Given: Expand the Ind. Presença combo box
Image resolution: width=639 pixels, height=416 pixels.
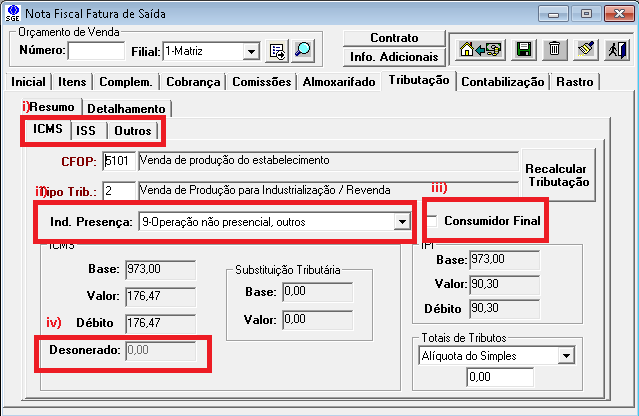Looking at the screenshot, I should click(402, 221).
